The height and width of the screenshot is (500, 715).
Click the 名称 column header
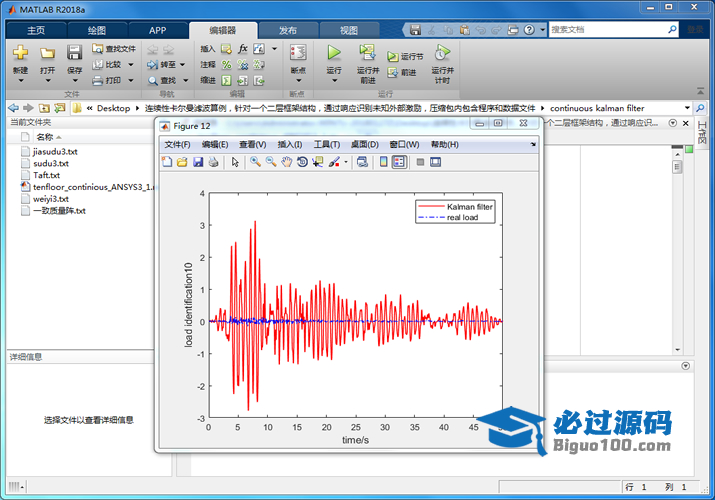click(x=45, y=137)
